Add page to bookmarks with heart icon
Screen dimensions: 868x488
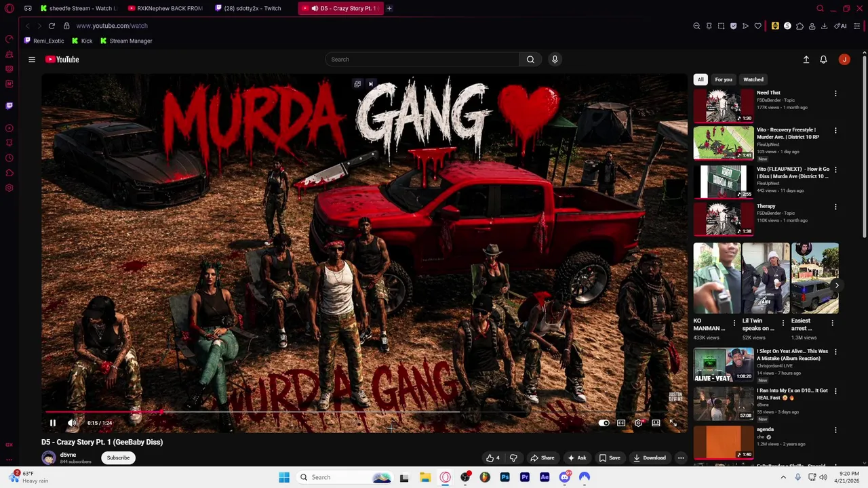757,26
